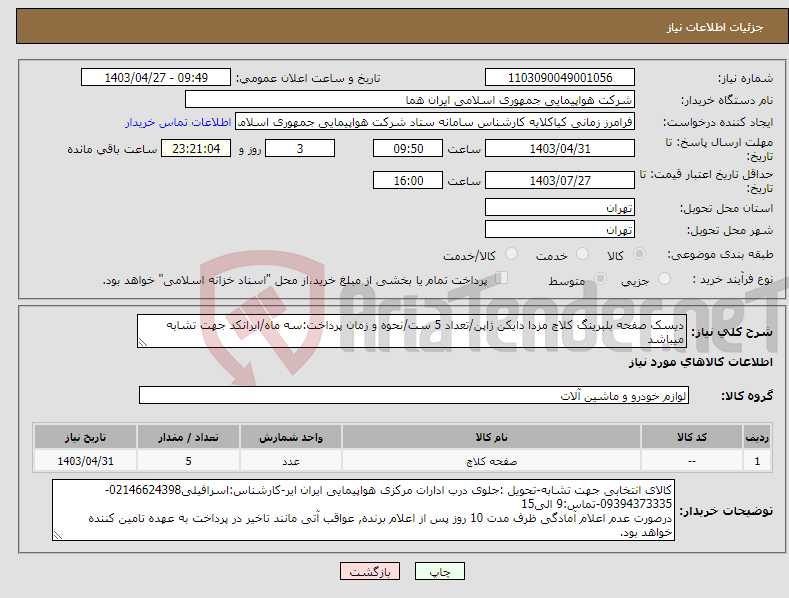Click quantity cell showing 5
The width and height of the screenshot is (789, 598).
pos(188,461)
